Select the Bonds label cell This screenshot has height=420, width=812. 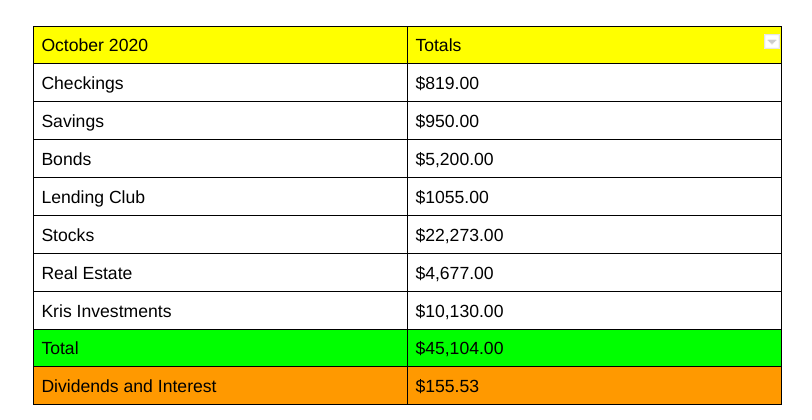66,160
